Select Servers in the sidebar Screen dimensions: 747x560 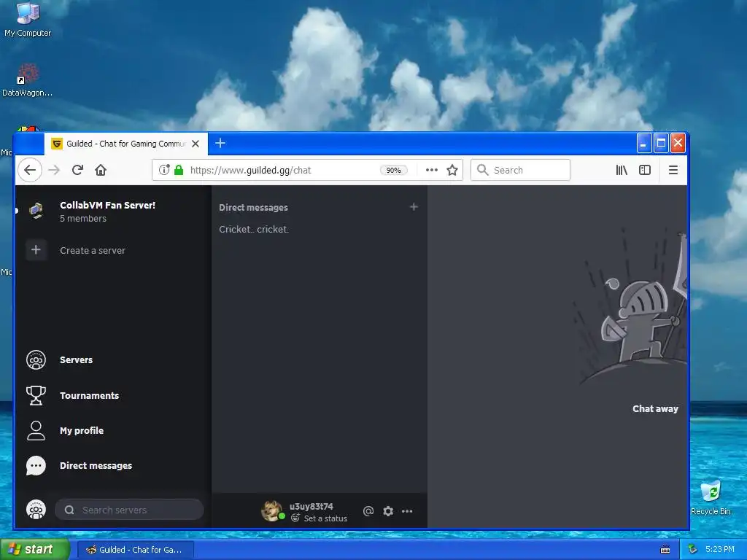pyautogui.click(x=76, y=360)
